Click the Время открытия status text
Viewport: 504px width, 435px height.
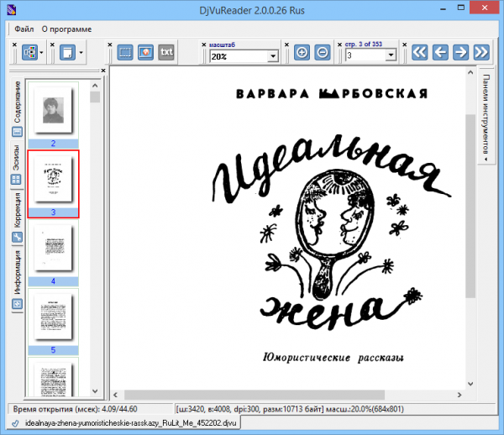(x=75, y=409)
